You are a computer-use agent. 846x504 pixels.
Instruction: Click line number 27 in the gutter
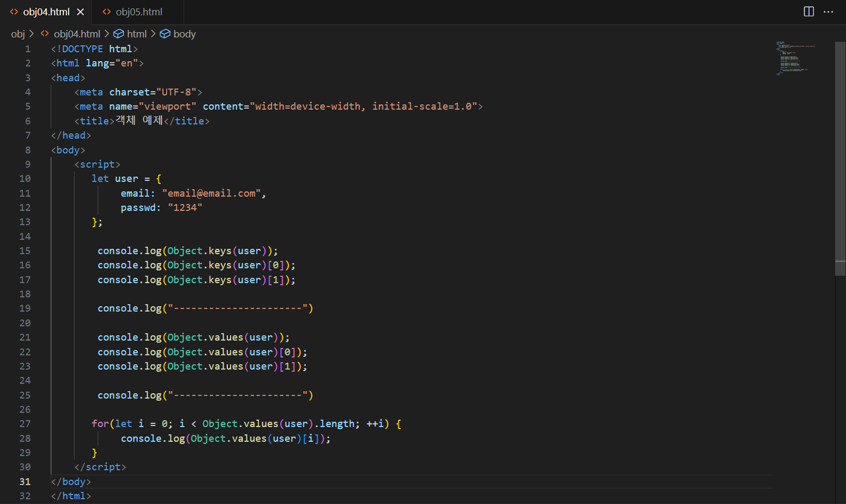25,424
